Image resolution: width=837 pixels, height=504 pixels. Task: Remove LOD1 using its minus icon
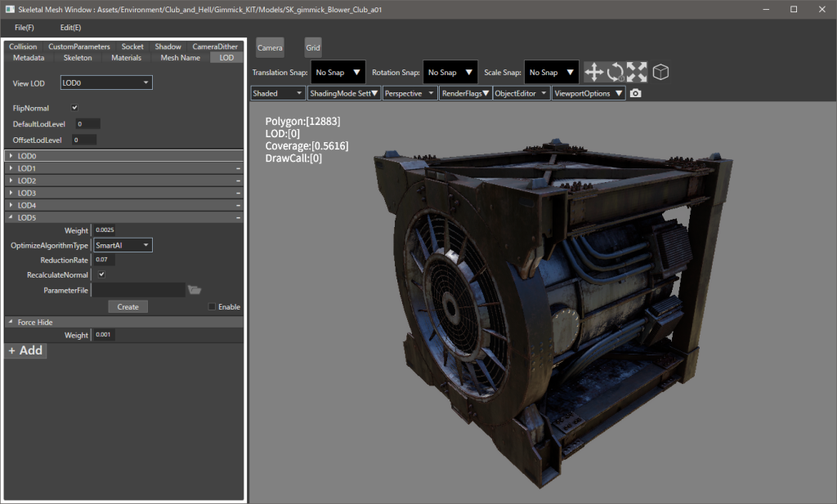(238, 168)
